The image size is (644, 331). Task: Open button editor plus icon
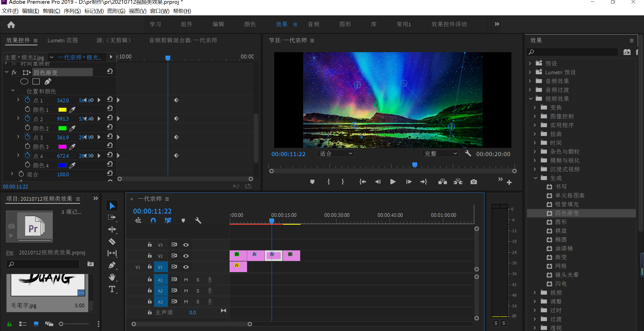coord(509,182)
